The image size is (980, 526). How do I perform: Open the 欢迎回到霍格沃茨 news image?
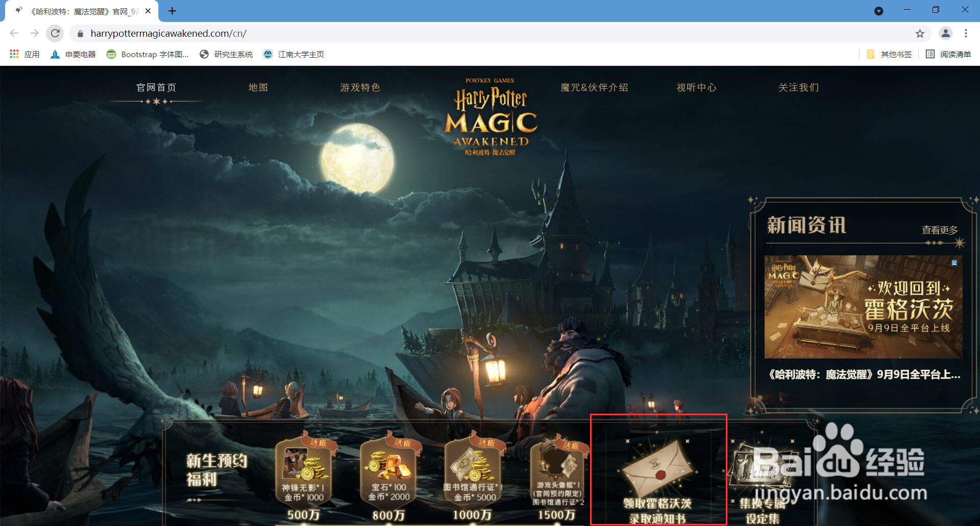pyautogui.click(x=863, y=307)
